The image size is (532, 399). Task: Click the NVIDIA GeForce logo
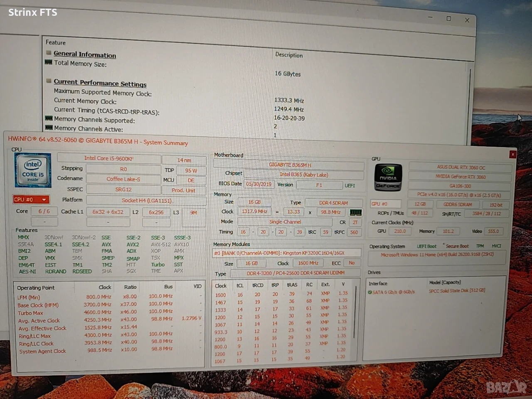tap(388, 177)
